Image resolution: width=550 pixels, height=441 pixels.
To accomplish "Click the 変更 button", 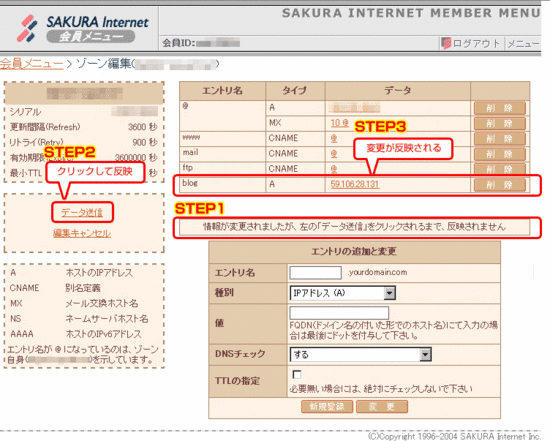I will click(382, 407).
